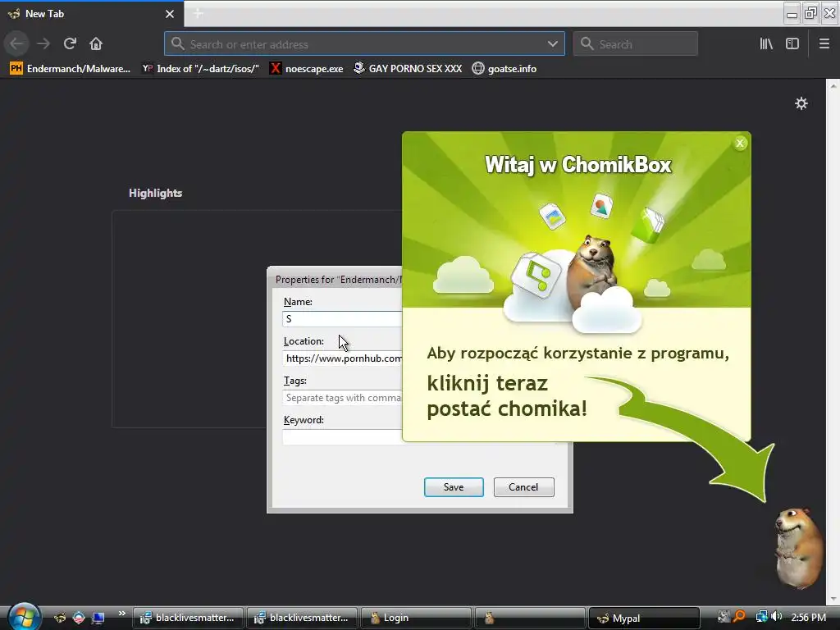Viewport: 840px width, 630px height.
Task: Launch Mypal raccoon quick launch icon
Action: [60, 618]
